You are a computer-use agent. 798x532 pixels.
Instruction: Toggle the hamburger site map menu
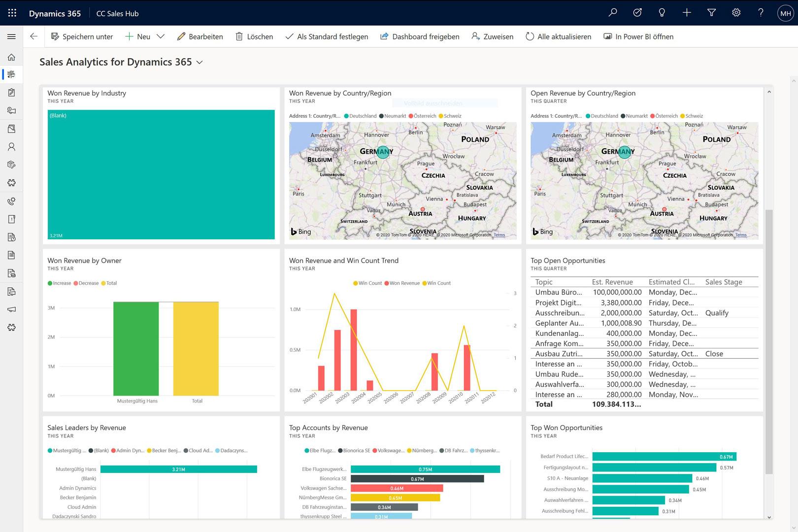click(x=11, y=36)
